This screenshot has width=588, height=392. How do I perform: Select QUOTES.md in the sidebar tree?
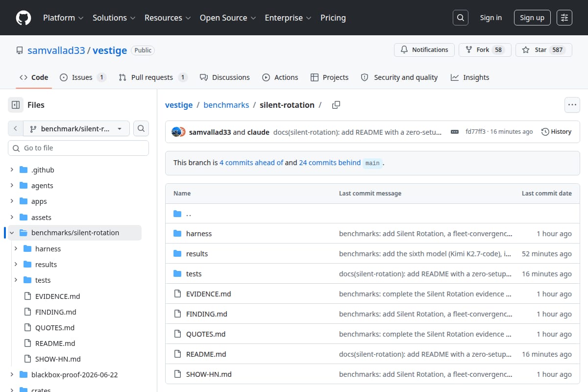tap(55, 328)
